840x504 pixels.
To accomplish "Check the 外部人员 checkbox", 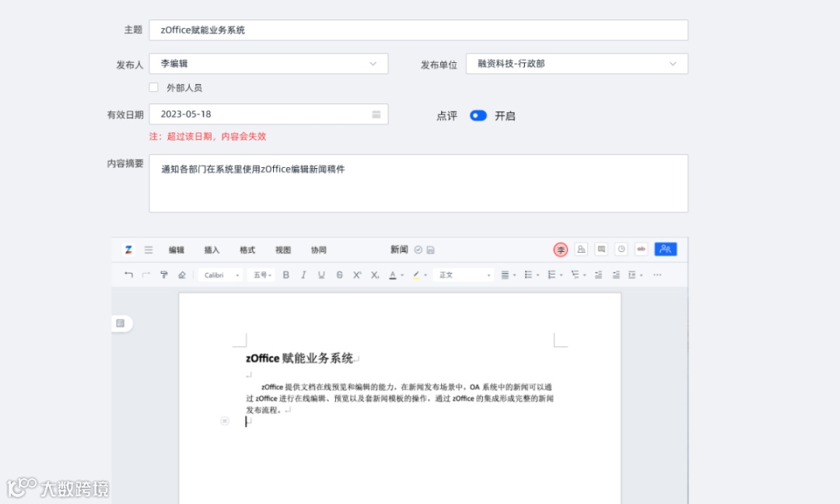I will (154, 87).
